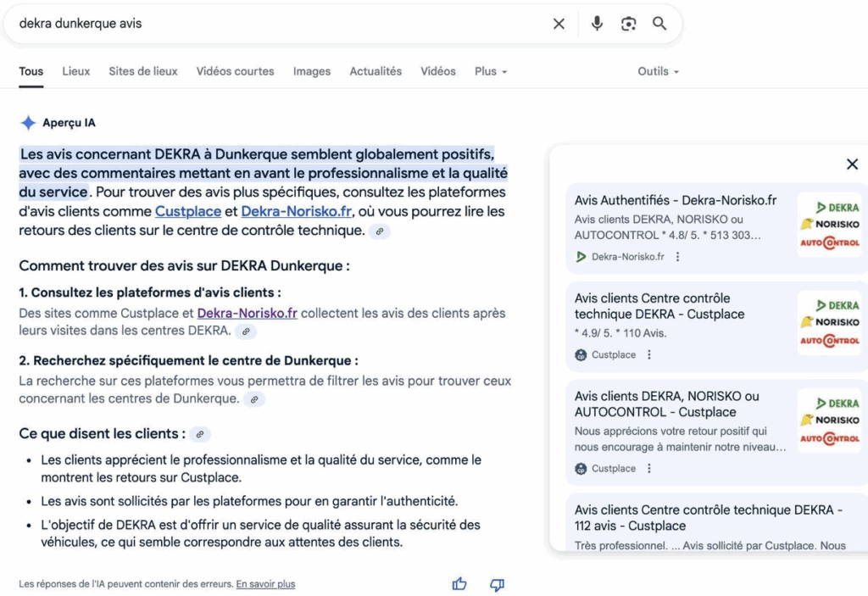Screen dimensions: 868x596
Task: Open three-dot menu next to Dekra-Norisko.fr source
Action: pyautogui.click(x=677, y=257)
